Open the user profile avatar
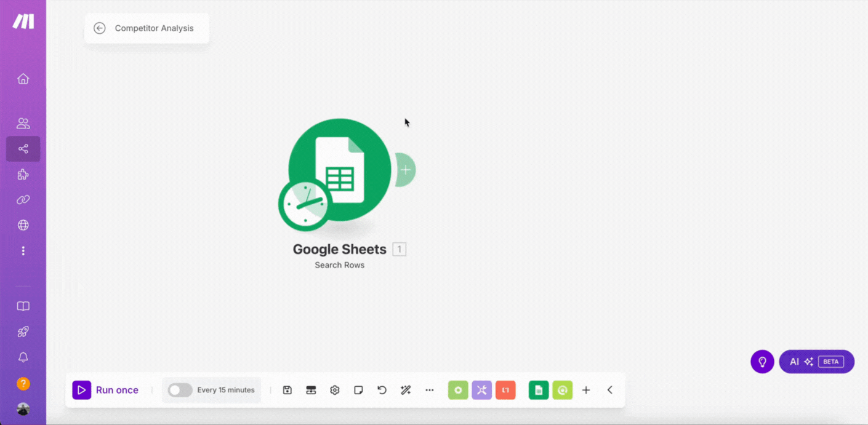868x425 pixels. [23, 409]
